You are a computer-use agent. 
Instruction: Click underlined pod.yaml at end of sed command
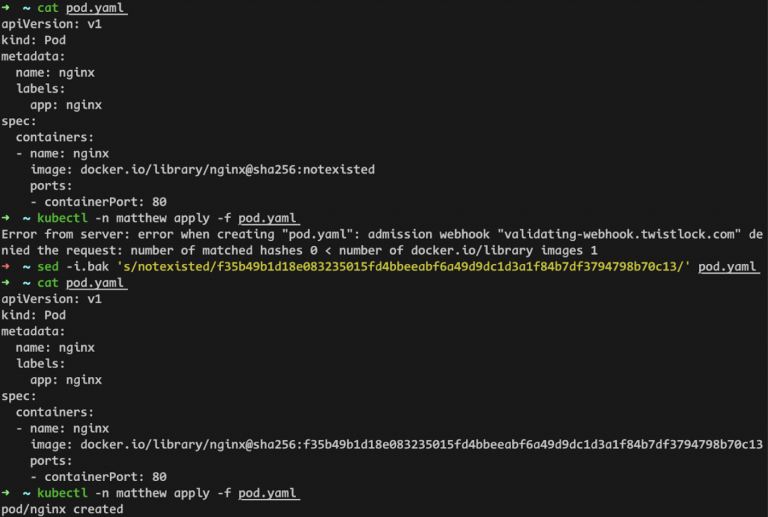tap(727, 267)
